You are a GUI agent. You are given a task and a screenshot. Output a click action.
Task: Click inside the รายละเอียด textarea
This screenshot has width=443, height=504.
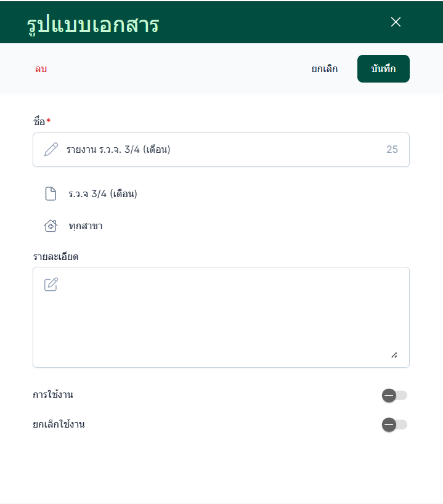tap(222, 320)
